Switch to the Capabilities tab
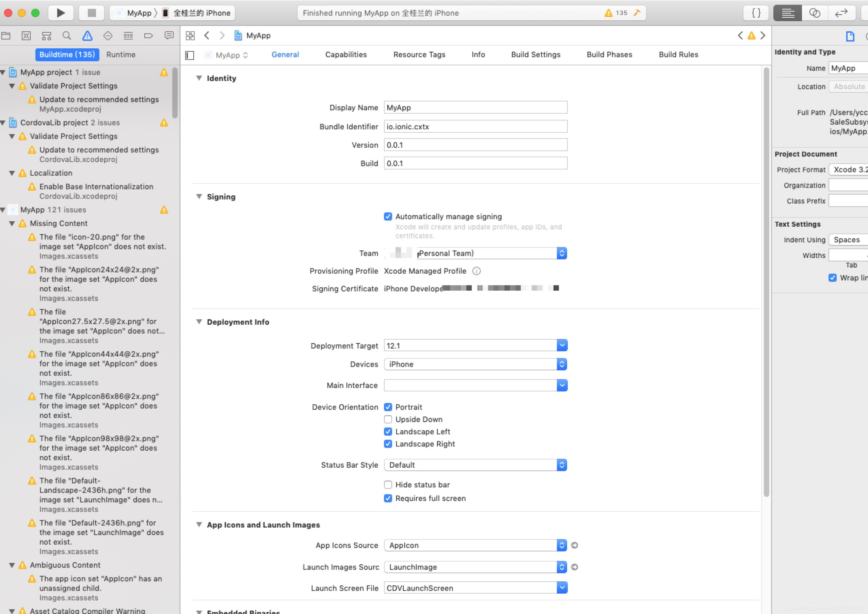Viewport: 868px width, 614px height. [346, 54]
